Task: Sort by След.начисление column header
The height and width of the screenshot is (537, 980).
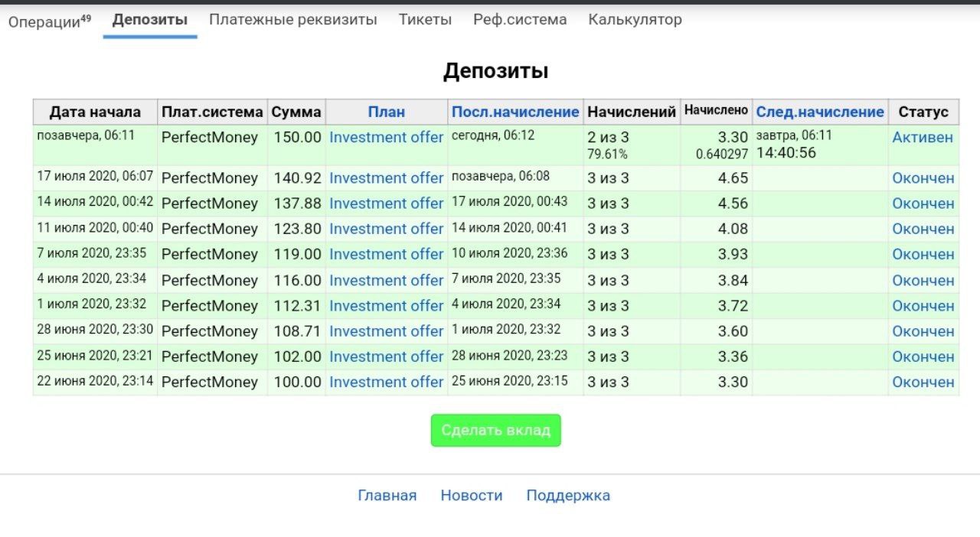Action: (820, 112)
